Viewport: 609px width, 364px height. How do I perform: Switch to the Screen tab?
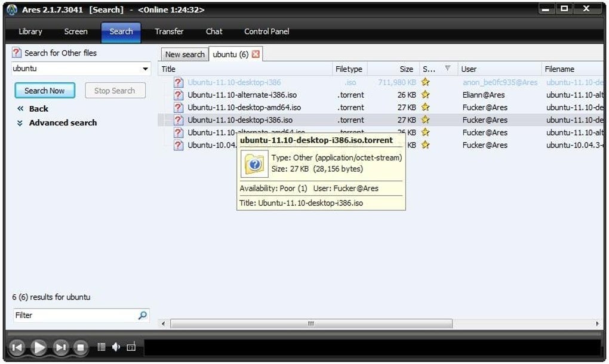pos(76,32)
